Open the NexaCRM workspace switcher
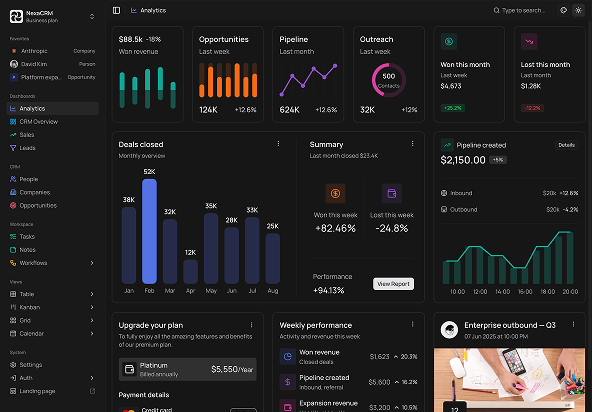The image size is (592, 412). [x=52, y=16]
